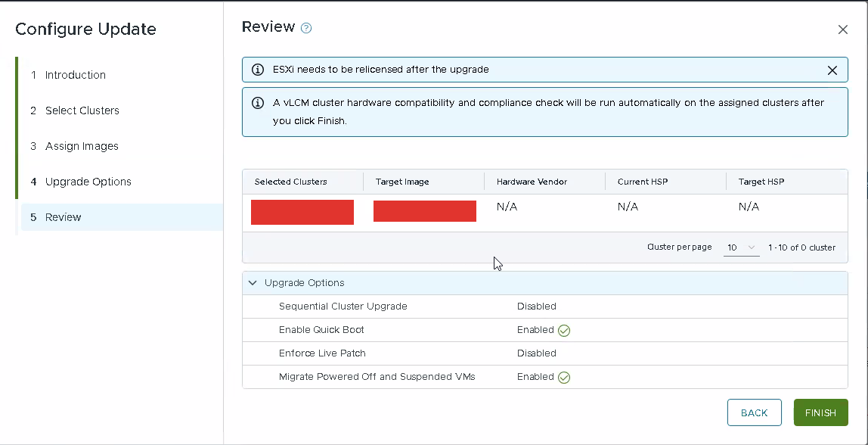Click info icon in vLCM compliance banner

point(258,103)
